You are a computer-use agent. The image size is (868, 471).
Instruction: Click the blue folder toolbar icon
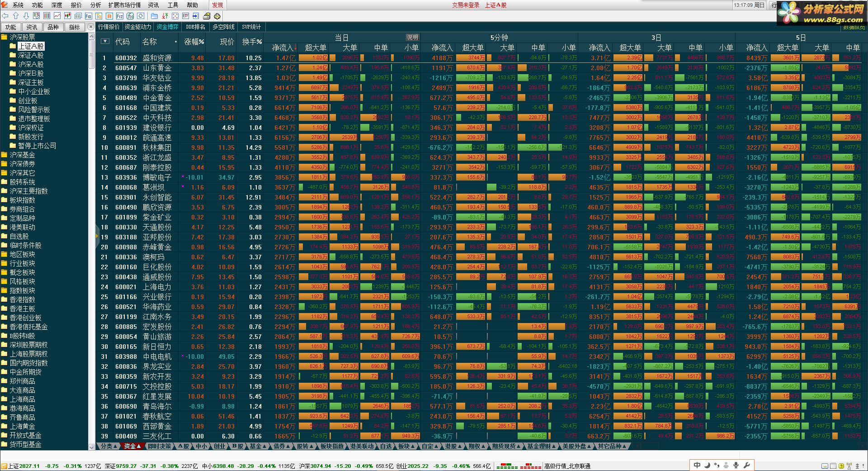click(154, 16)
